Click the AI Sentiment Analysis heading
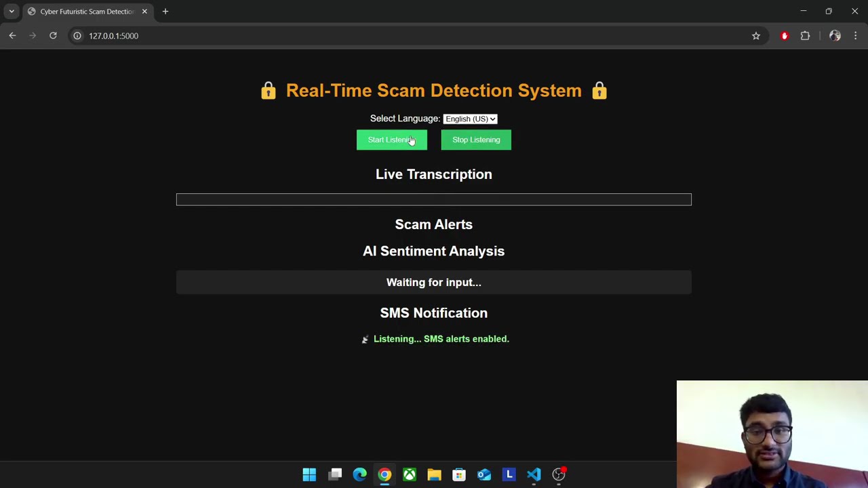 (x=434, y=251)
